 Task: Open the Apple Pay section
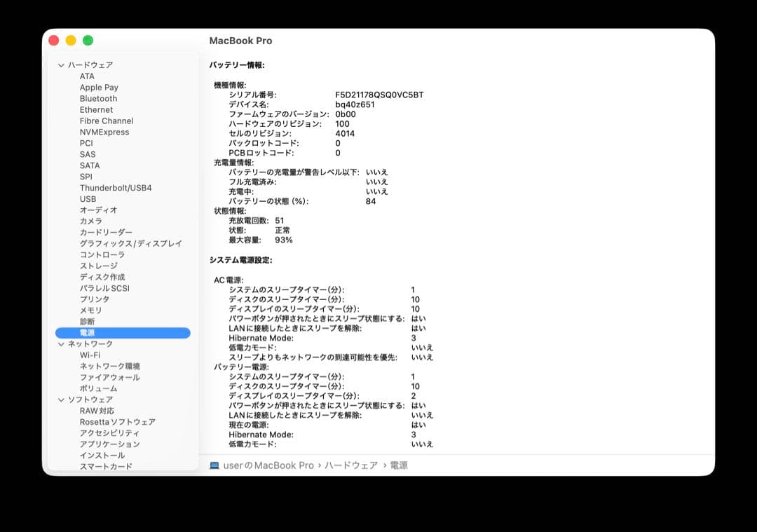(98, 87)
